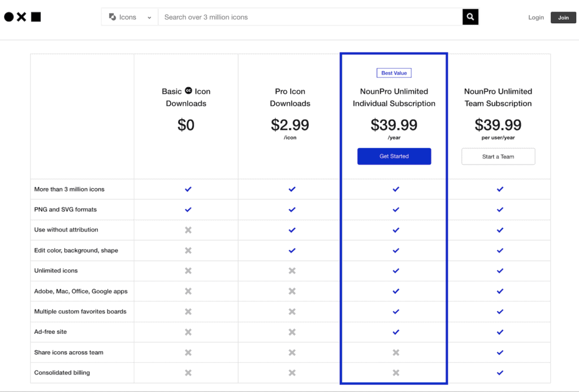The width and height of the screenshot is (579, 392).
Task: Click Team checkmark for 'Share icons across team'
Action: pos(500,352)
